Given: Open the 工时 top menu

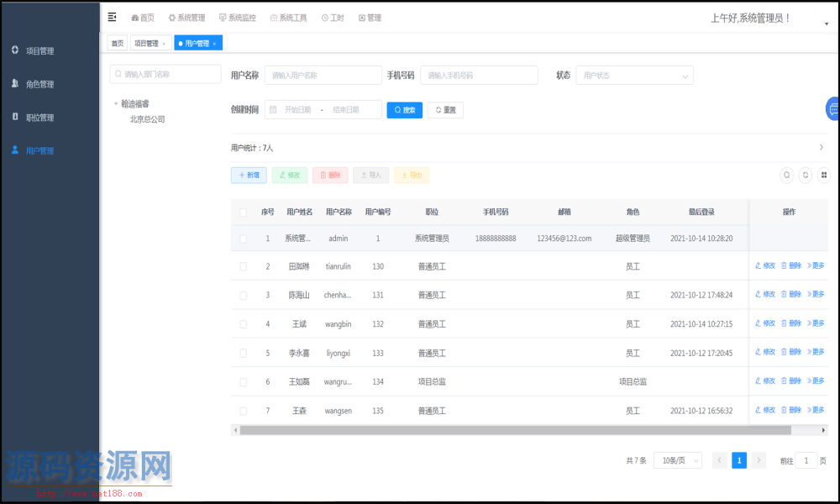Looking at the screenshot, I should click(x=333, y=18).
